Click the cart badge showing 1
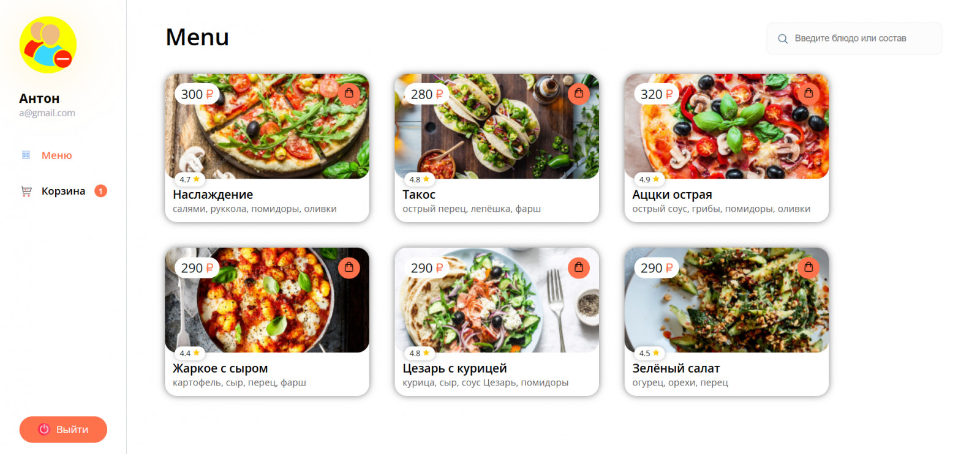This screenshot has width=980, height=454. click(x=100, y=191)
